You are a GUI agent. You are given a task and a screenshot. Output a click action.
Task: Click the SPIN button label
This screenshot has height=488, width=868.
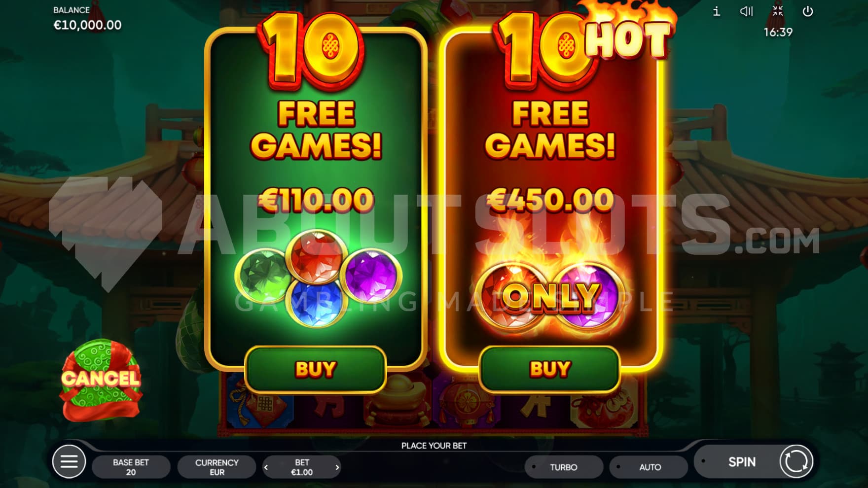[742, 462]
